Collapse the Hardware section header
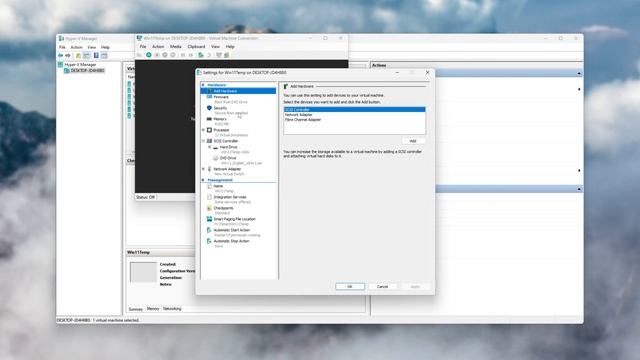The image size is (640, 360). point(203,85)
